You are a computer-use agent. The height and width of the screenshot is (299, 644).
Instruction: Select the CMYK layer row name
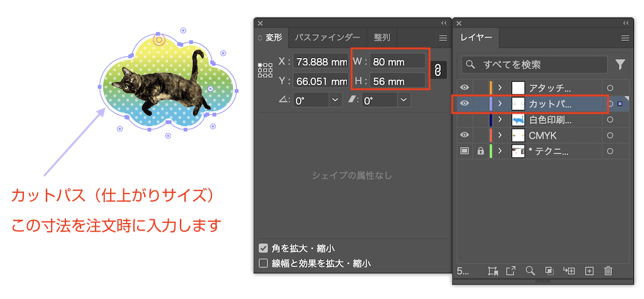(543, 135)
